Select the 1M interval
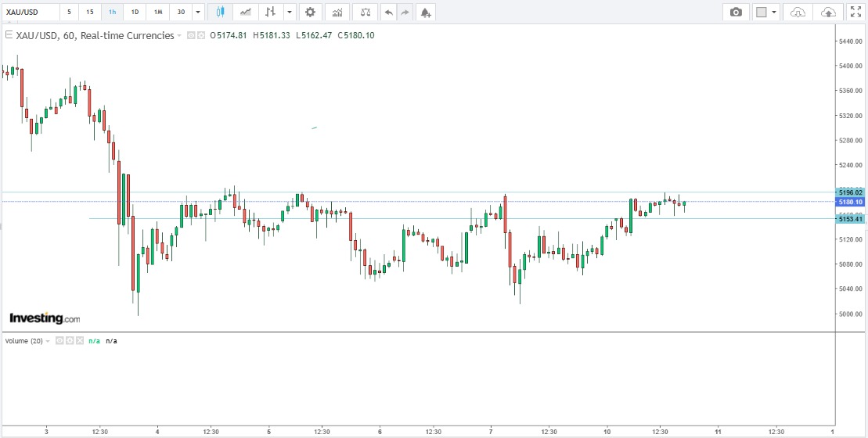The height and width of the screenshot is (438, 868). [158, 12]
